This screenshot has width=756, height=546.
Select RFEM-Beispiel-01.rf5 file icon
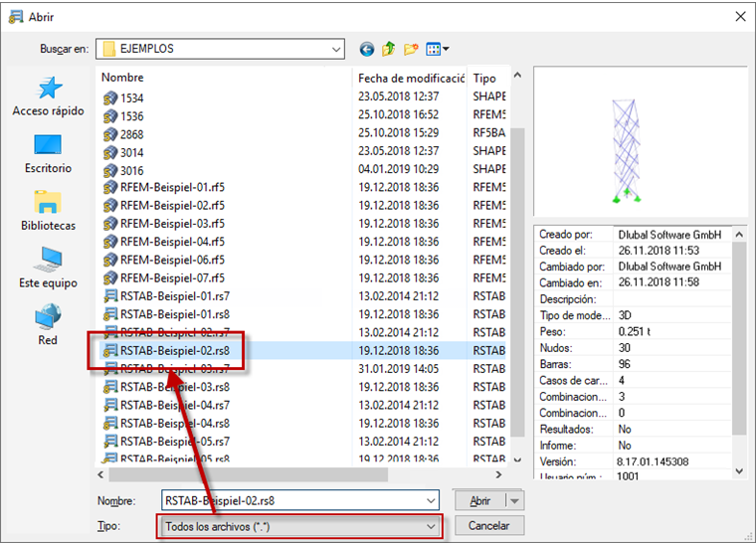click(x=110, y=187)
